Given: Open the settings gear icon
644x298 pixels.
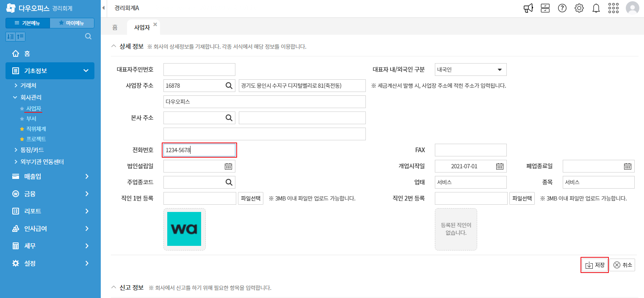Looking at the screenshot, I should tap(579, 8).
